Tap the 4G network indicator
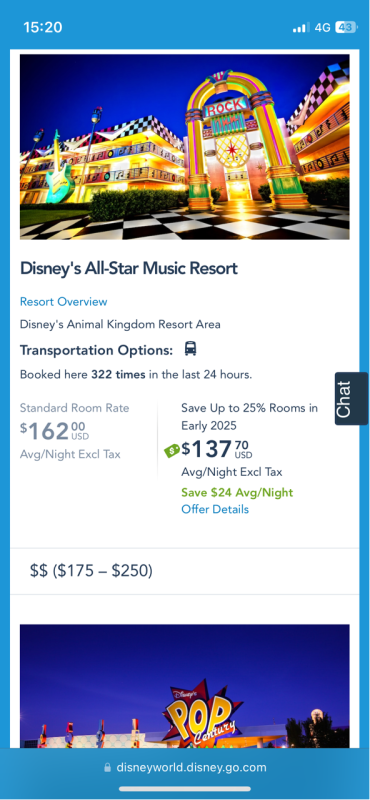 click(x=323, y=28)
